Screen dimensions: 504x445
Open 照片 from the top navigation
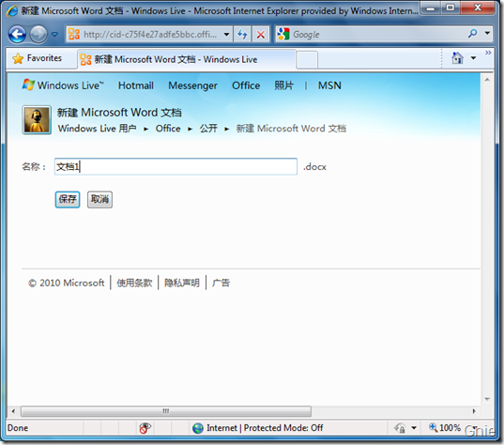[283, 85]
